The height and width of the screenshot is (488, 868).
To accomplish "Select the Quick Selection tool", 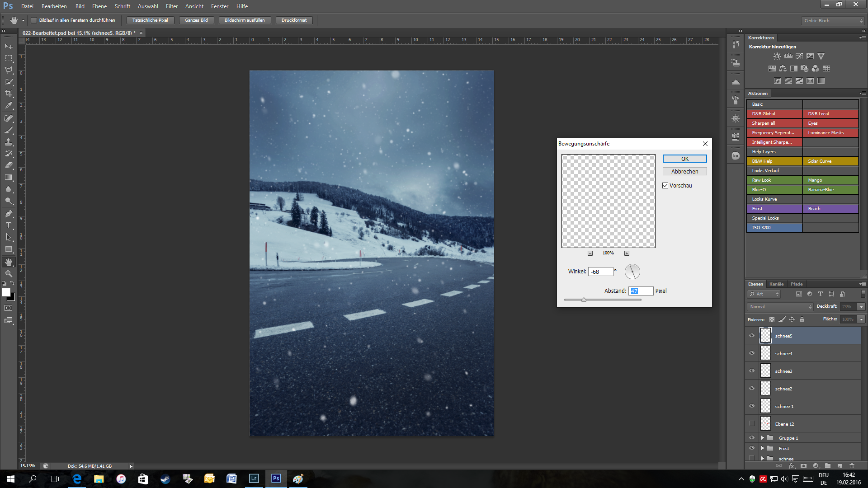I will point(9,82).
